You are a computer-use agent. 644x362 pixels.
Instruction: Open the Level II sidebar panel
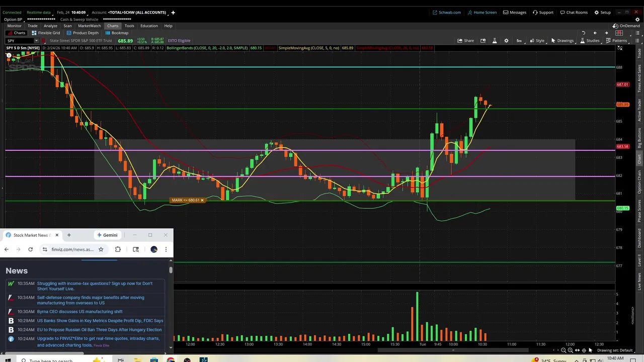[639, 259]
